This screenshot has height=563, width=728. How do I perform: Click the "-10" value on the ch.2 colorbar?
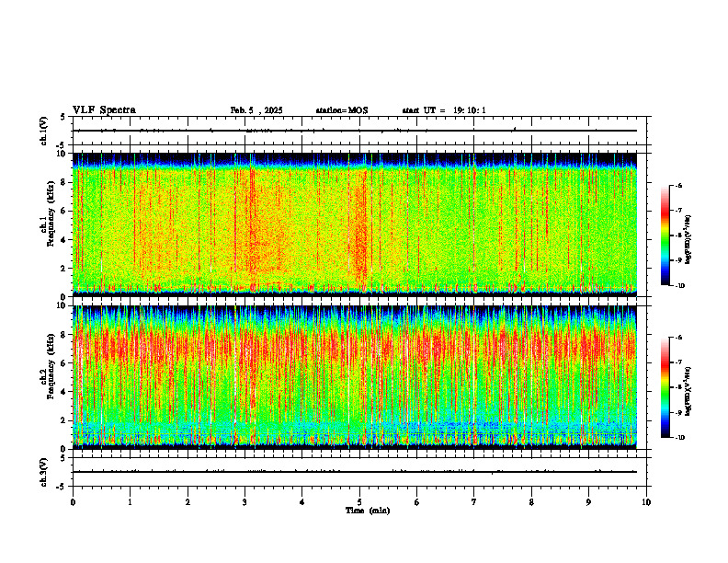[679, 438]
